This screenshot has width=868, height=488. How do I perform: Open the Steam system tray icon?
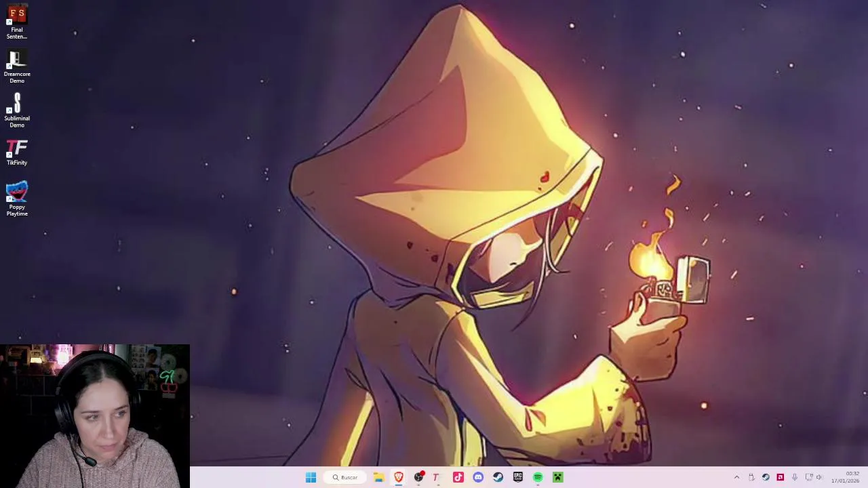coord(766,477)
